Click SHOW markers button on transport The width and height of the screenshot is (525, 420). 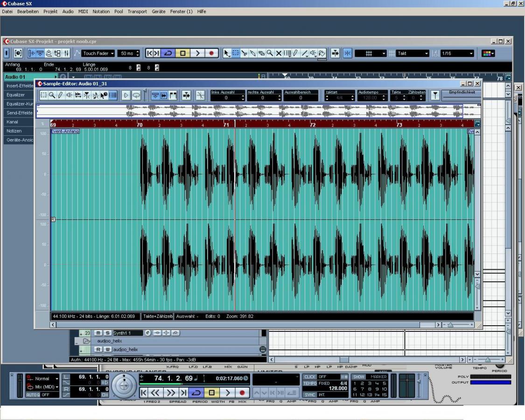coord(358,377)
